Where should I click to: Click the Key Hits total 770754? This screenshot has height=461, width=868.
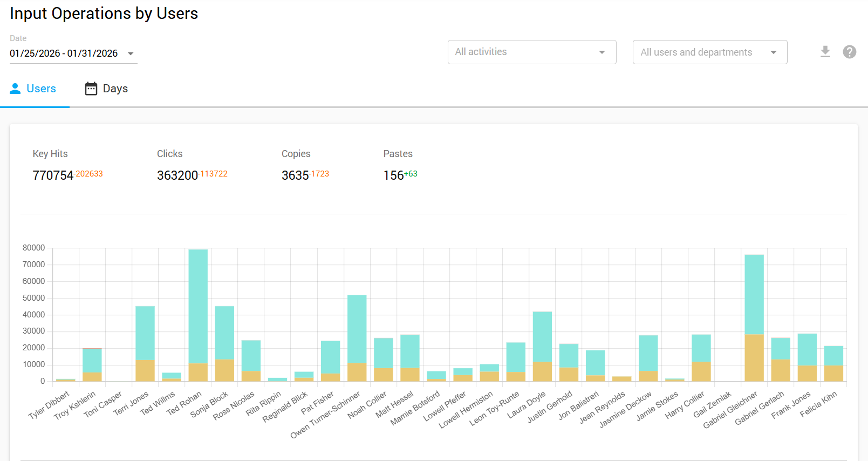click(53, 175)
